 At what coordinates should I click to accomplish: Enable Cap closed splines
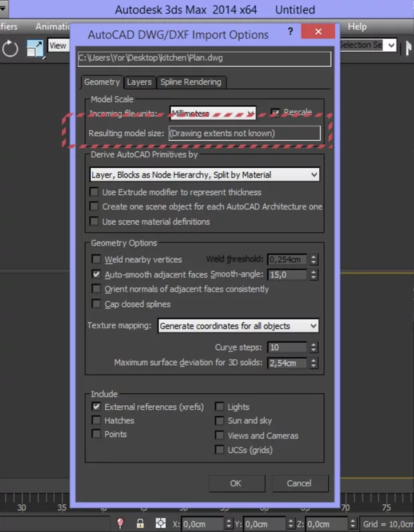coord(96,304)
